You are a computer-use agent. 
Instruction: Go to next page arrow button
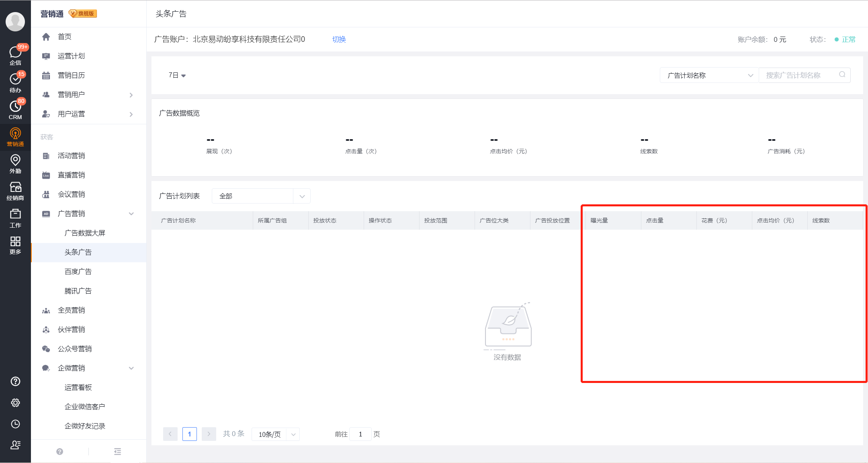(209, 434)
